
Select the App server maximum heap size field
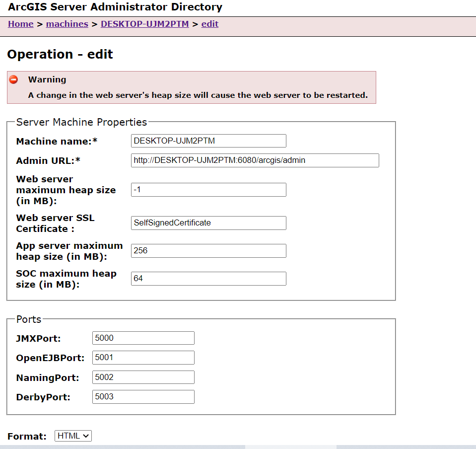pos(208,250)
